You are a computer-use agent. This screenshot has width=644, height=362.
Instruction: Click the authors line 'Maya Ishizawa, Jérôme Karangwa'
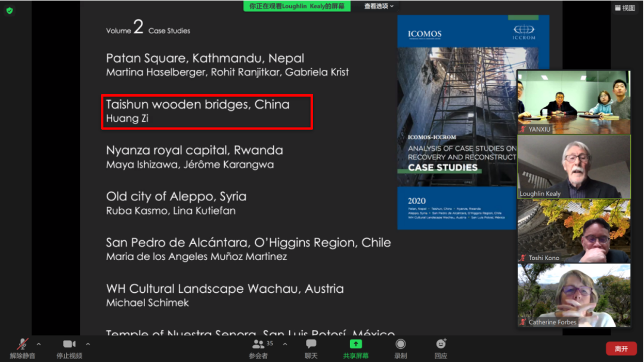point(190,165)
